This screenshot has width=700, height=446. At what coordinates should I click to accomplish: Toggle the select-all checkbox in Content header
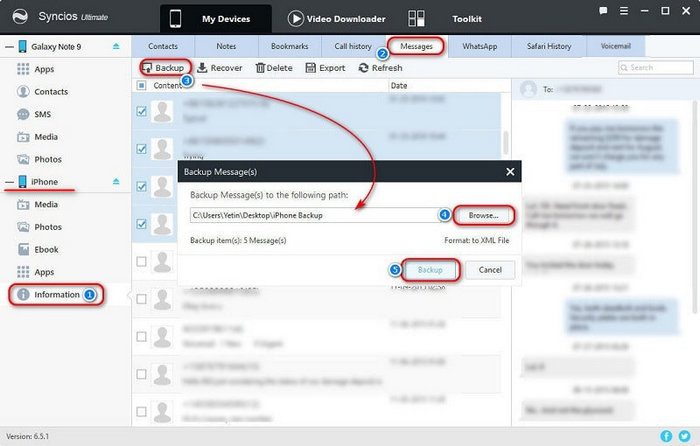141,85
